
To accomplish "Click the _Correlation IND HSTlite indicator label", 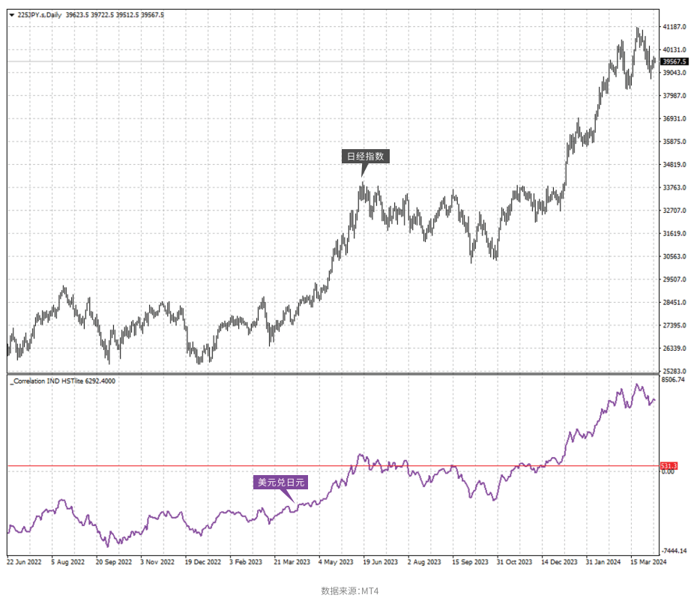I will click(x=63, y=381).
